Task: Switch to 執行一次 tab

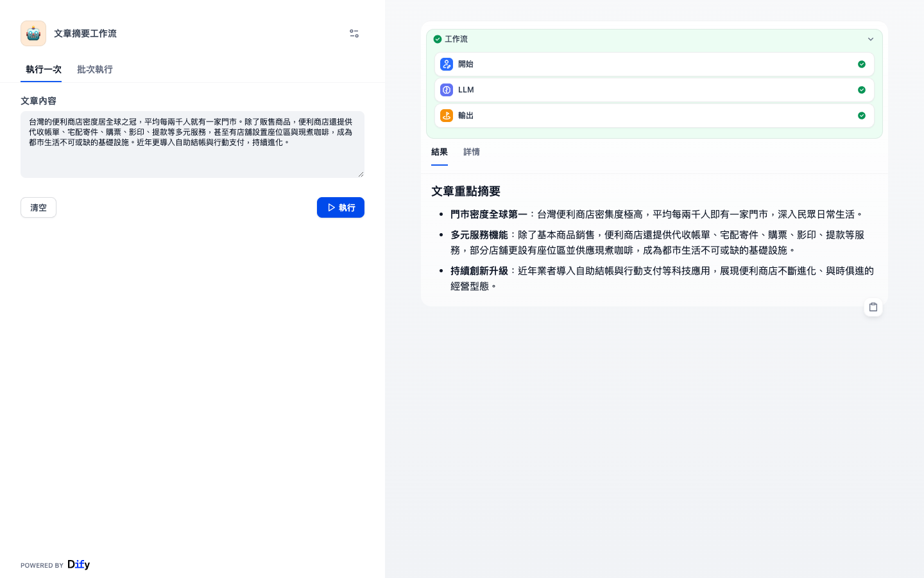Action: click(44, 69)
